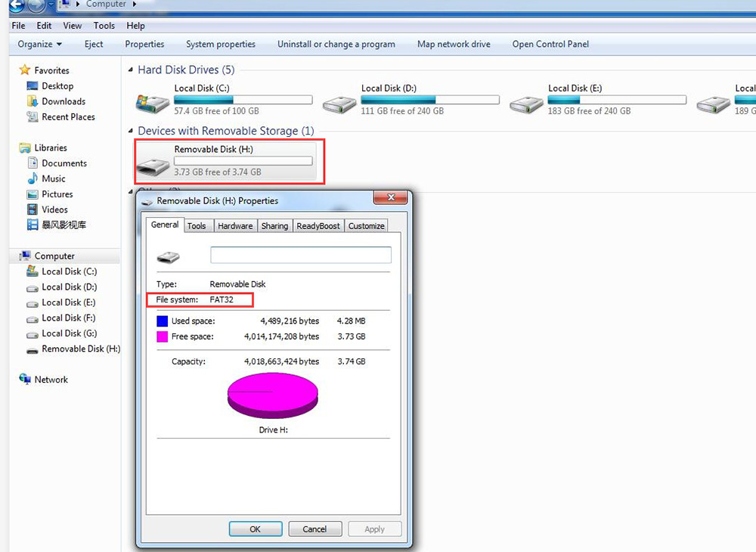The width and height of the screenshot is (756, 552).
Task: Click the Local Disk (C:) drive icon
Action: tap(153, 103)
